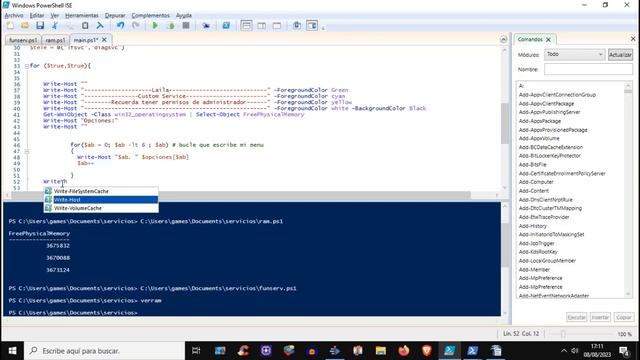Select Add-AppvClientConnectionGroup in the commands list
Viewport: 640px width, 360px height.
pyautogui.click(x=557, y=95)
